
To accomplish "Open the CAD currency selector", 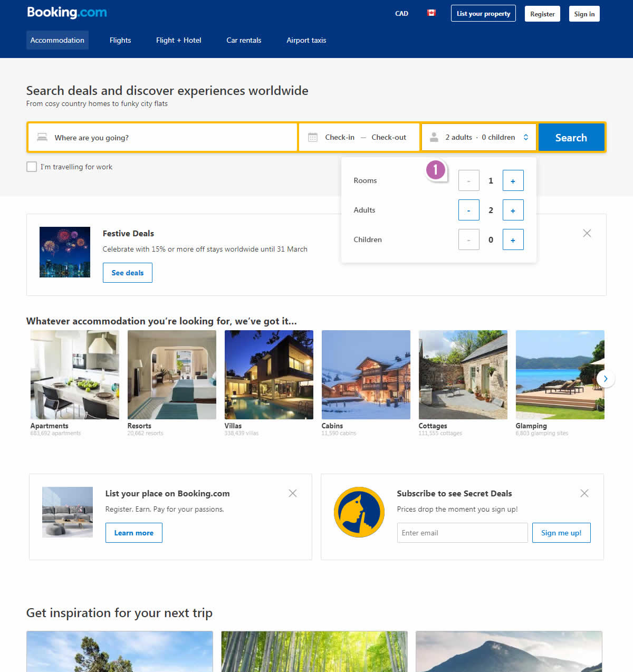I will (401, 14).
